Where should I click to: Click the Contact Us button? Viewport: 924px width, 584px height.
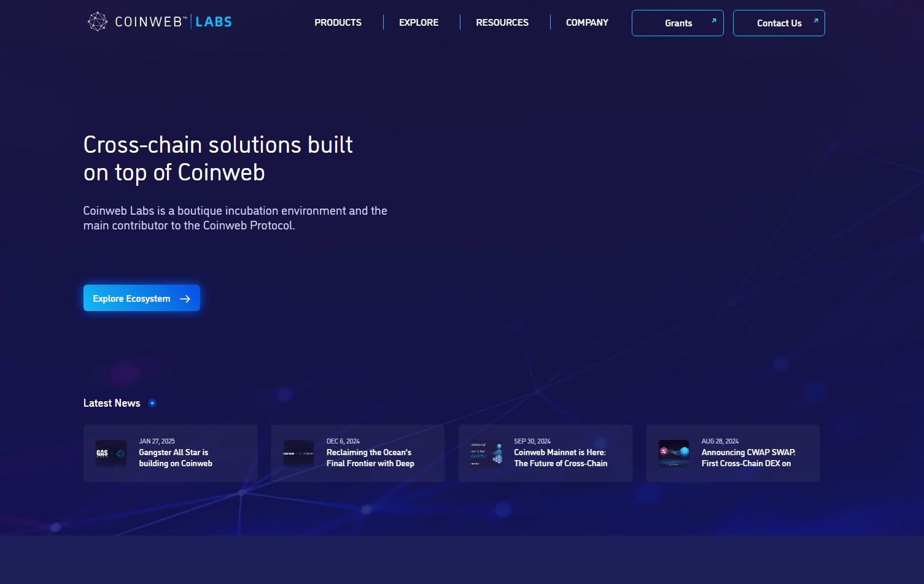tap(778, 23)
